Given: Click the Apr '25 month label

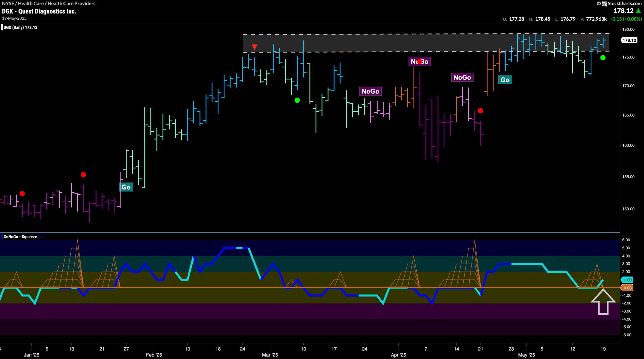Looking at the screenshot, I should (x=398, y=355).
